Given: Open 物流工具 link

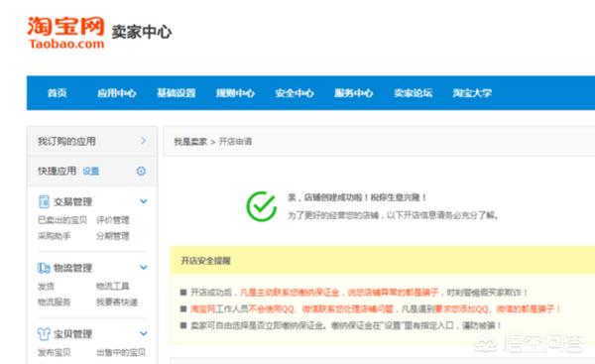Looking at the screenshot, I should [113, 287].
